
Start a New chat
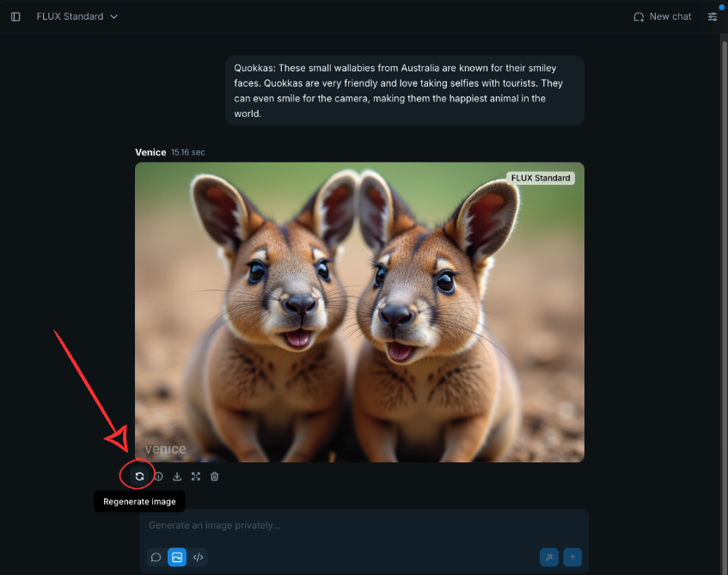(x=662, y=16)
